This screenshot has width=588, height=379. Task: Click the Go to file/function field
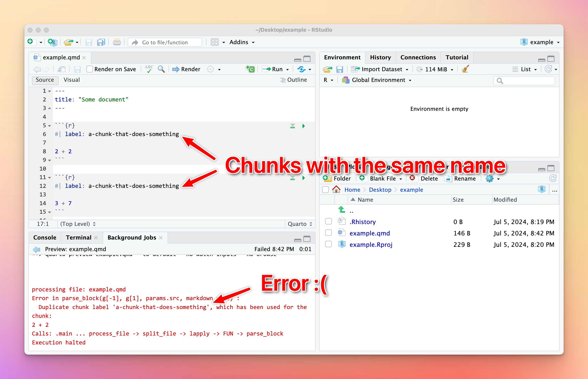[165, 42]
